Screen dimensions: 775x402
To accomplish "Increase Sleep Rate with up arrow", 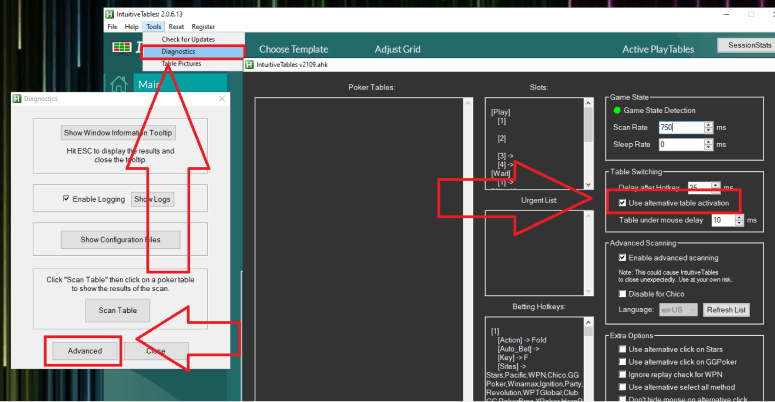I will click(x=709, y=141).
